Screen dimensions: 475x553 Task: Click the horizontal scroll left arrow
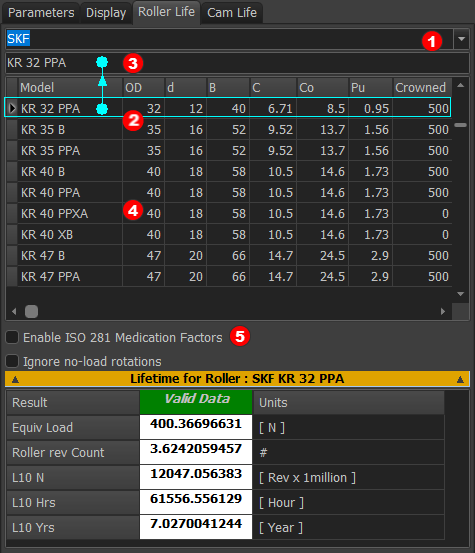(14, 311)
